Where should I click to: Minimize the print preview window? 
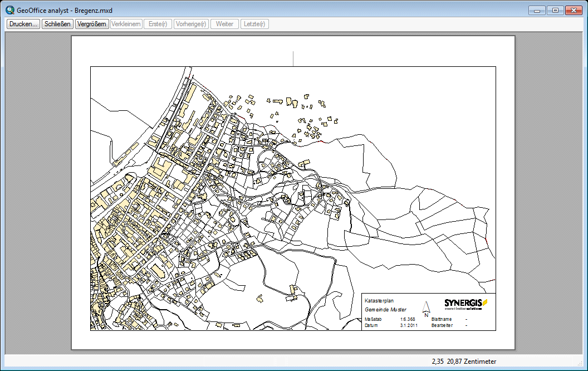point(537,10)
